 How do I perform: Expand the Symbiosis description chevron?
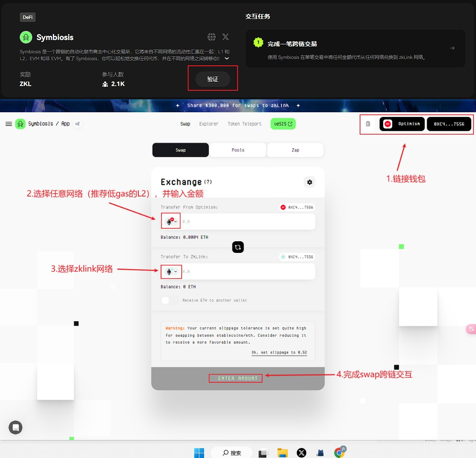(227, 58)
